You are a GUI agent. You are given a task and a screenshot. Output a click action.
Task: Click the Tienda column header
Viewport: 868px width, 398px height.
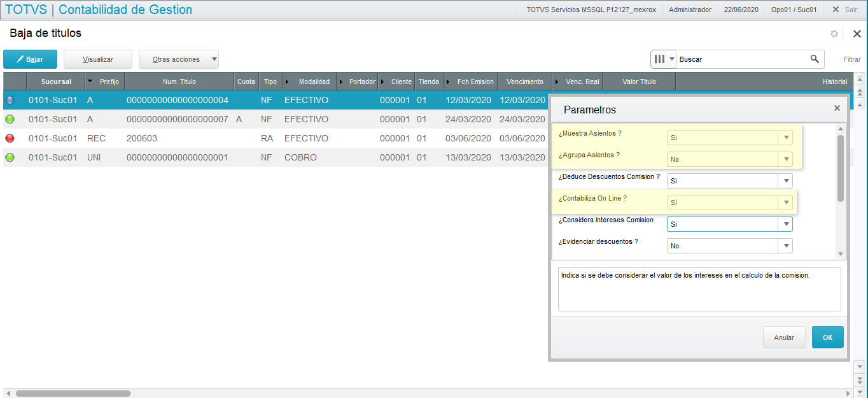click(429, 82)
